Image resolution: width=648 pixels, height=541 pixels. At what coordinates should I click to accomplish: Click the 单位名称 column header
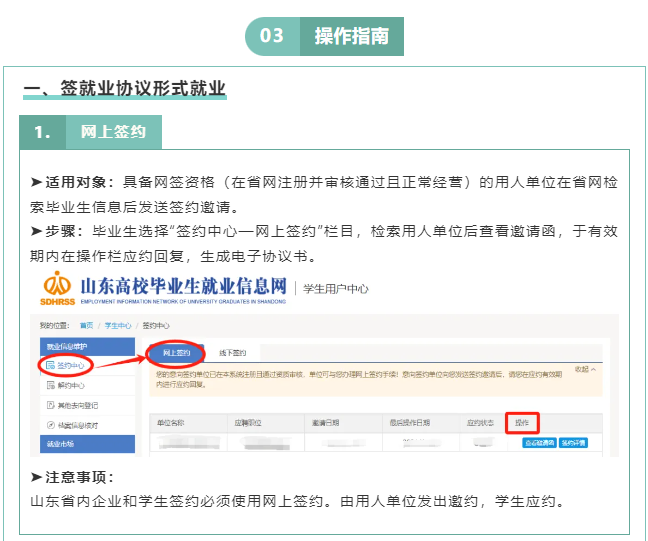click(x=170, y=423)
